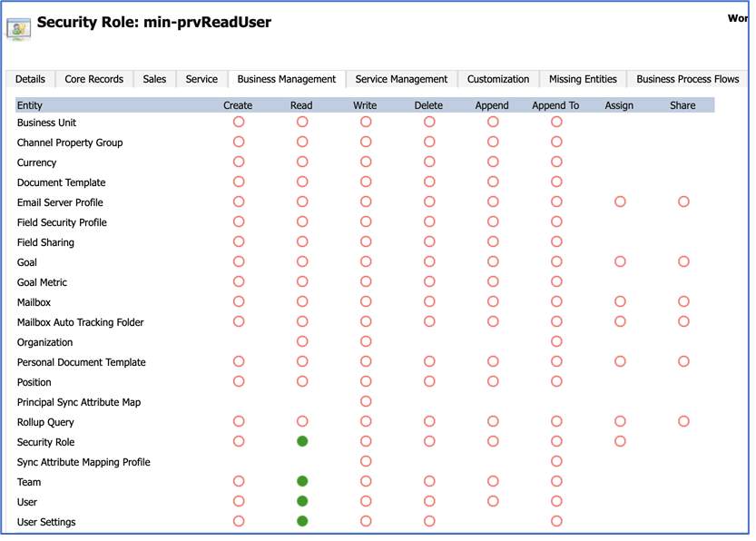Screen dimensions: 756x541
Task: Select the Mailbox Auto Tracking Folder row label
Action: tap(81, 322)
